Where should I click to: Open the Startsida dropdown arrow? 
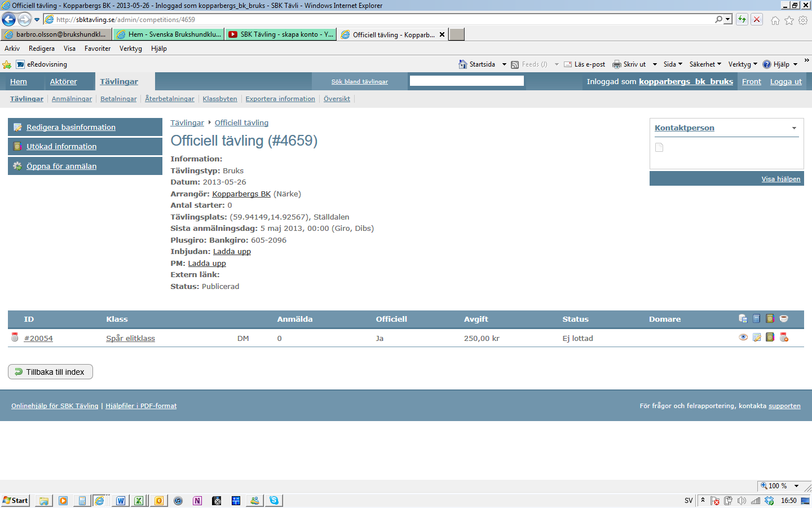[x=504, y=64]
